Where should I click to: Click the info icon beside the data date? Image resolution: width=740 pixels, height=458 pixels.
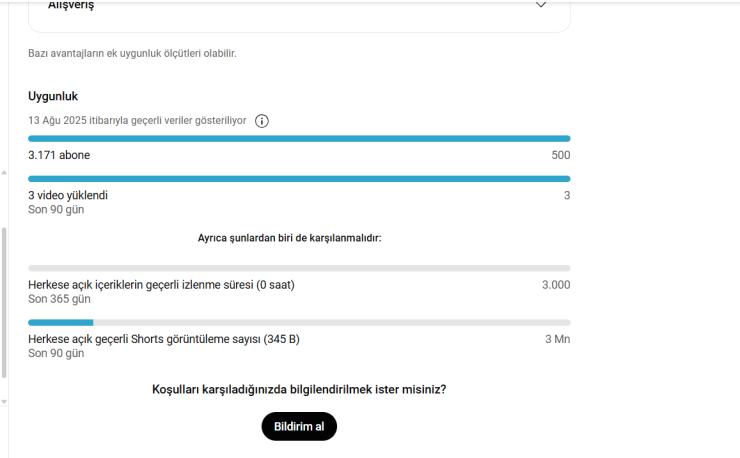tap(262, 121)
